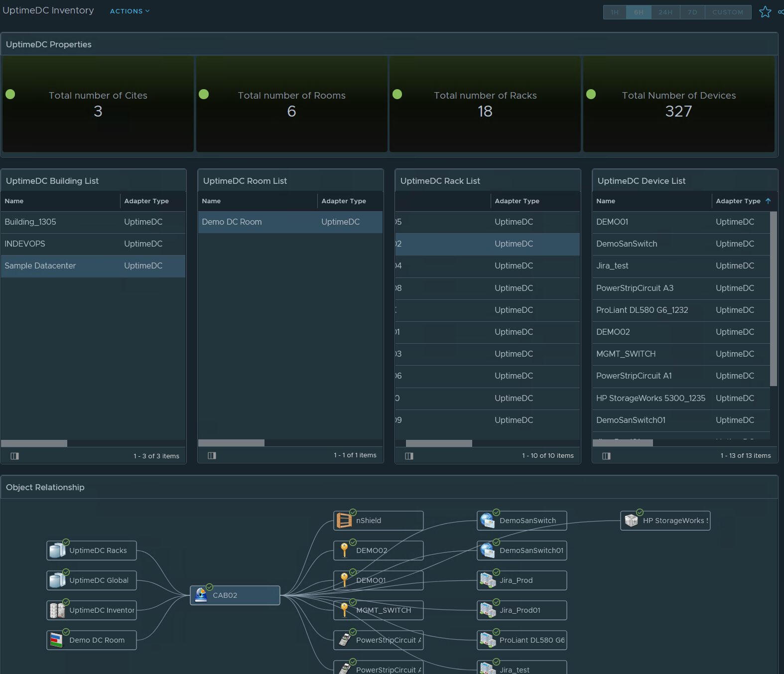This screenshot has height=674, width=784.
Task: Open column chooser in Room List footer
Action: [212, 455]
